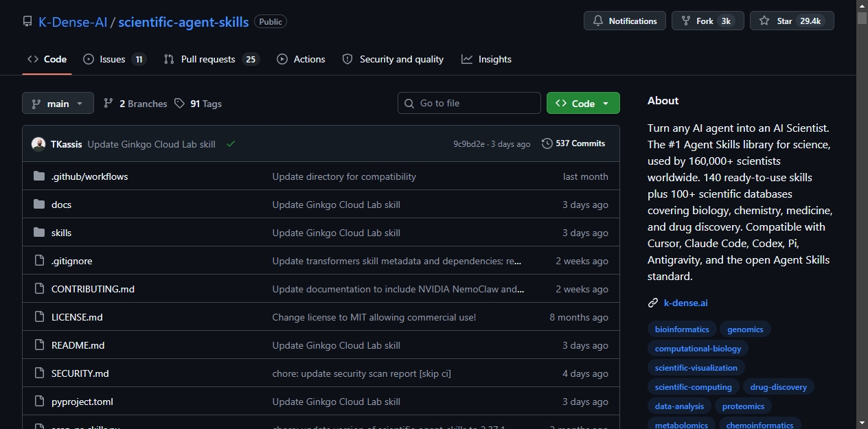868x429 pixels.
Task: Click the Pull requests icon
Action: click(x=169, y=59)
